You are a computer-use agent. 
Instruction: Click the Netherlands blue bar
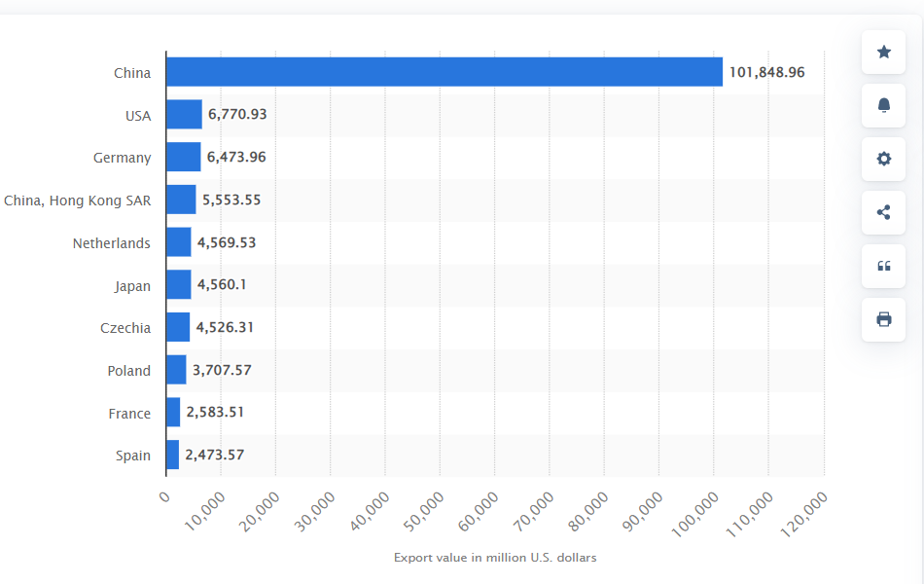(x=178, y=242)
